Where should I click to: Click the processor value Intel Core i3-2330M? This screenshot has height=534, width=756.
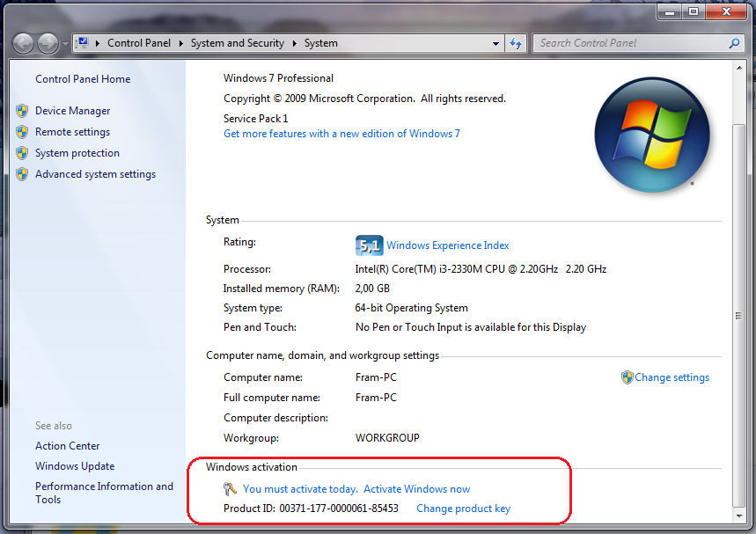coord(481,269)
